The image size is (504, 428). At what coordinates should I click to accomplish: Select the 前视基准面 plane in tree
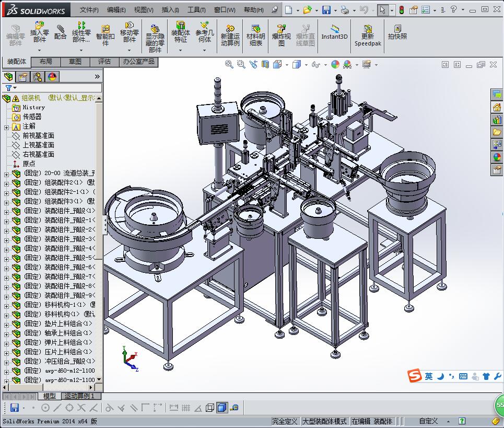point(38,136)
